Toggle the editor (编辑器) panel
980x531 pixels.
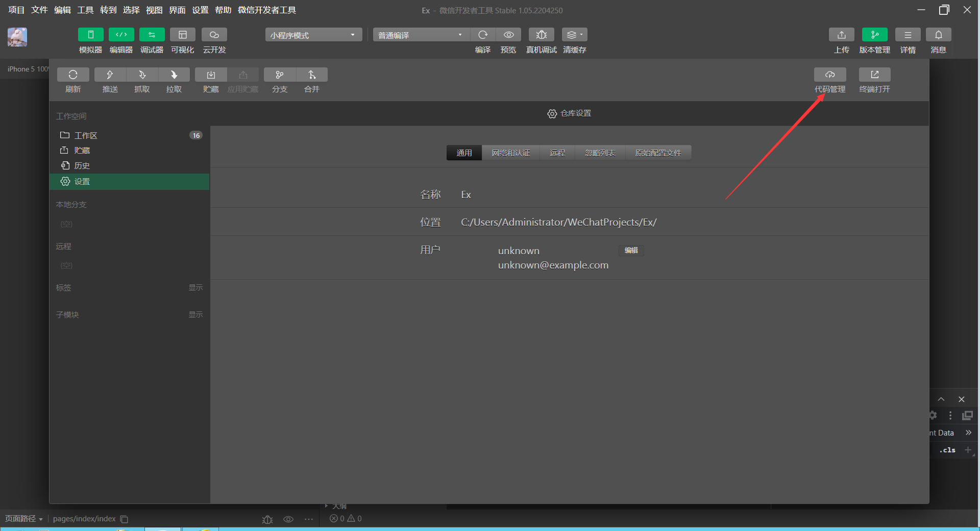pyautogui.click(x=121, y=35)
